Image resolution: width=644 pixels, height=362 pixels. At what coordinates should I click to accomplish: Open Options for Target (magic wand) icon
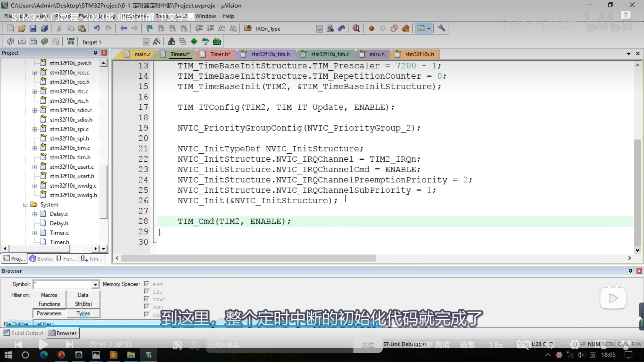pyautogui.click(x=156, y=42)
